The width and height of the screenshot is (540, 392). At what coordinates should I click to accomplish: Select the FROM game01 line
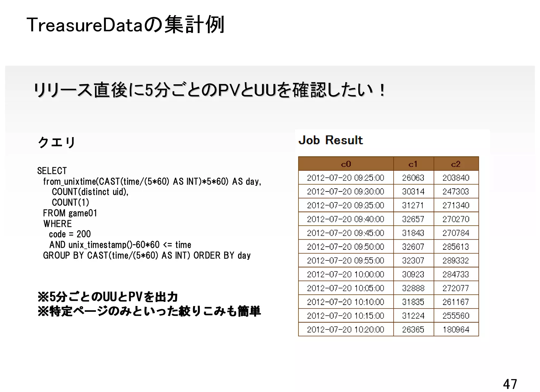[70, 213]
